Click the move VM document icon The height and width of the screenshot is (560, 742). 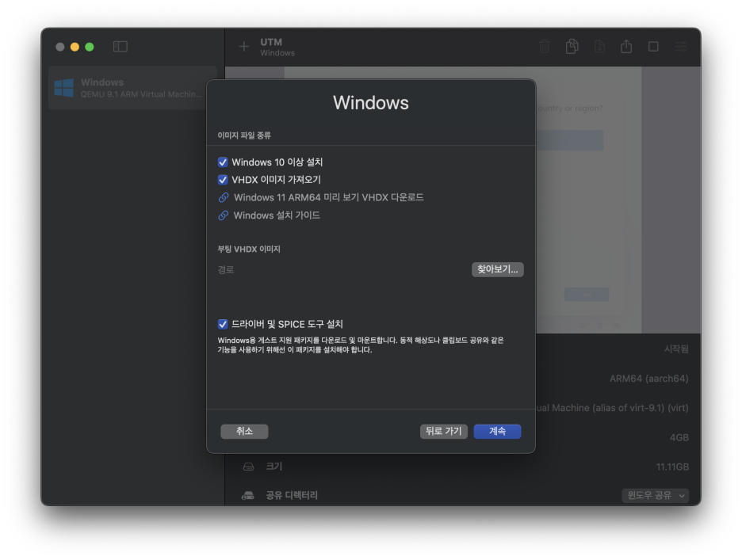pos(599,47)
